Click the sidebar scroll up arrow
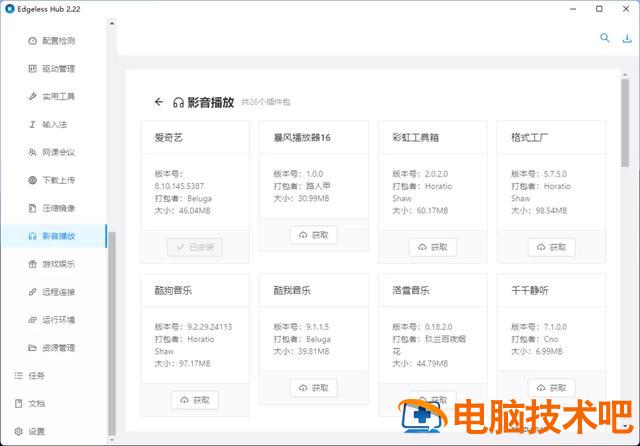 (112, 24)
